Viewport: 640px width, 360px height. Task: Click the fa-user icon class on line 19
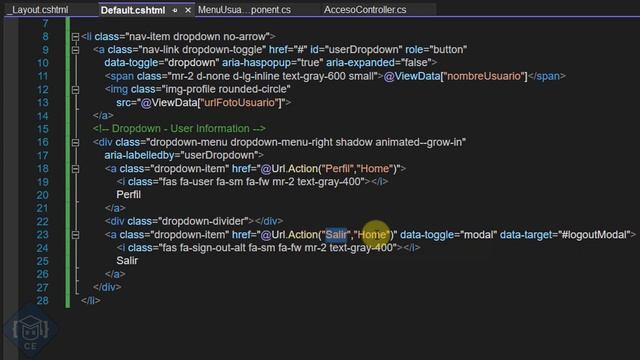tap(196, 182)
